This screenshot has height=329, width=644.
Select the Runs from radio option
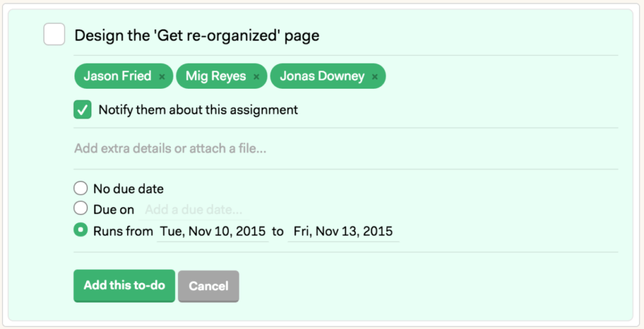[x=80, y=230]
